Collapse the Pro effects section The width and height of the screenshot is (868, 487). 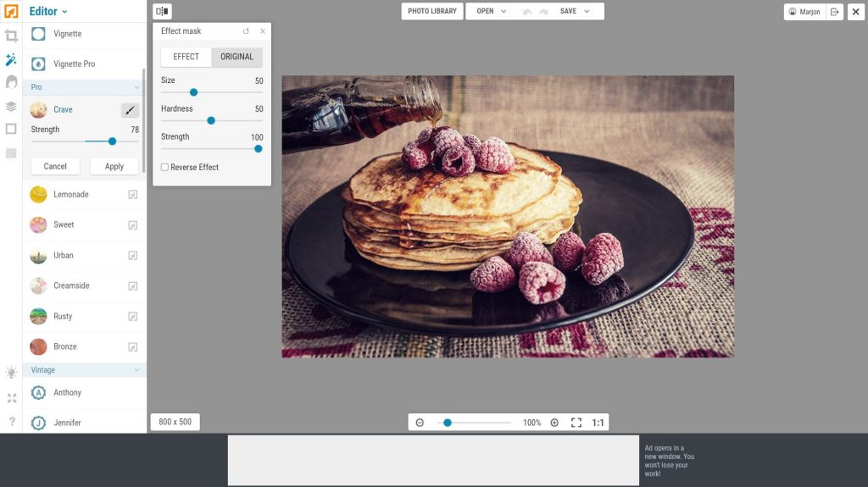click(136, 87)
